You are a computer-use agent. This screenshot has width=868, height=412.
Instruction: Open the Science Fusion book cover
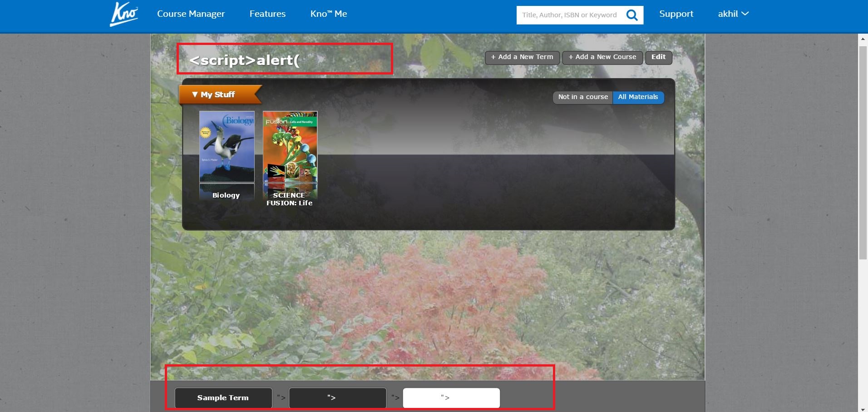coord(290,147)
